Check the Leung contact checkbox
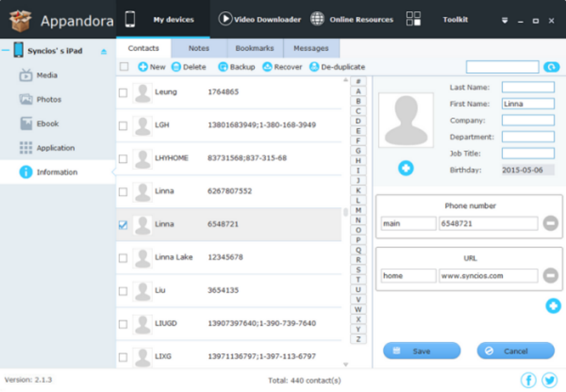Viewport: 566px width, 392px height. click(123, 93)
